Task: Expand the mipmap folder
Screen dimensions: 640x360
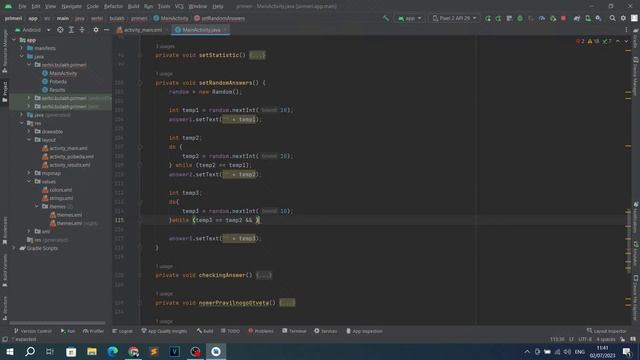Action: [29, 173]
